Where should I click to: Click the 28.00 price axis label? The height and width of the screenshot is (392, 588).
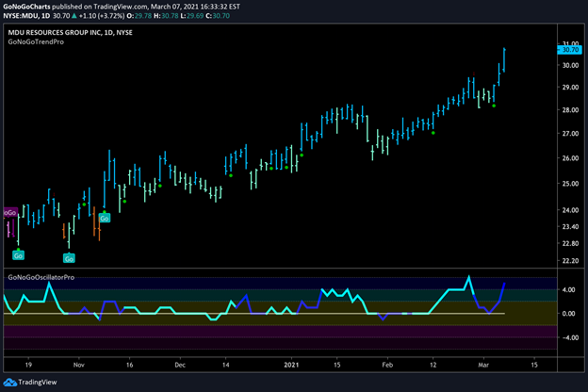pos(570,110)
